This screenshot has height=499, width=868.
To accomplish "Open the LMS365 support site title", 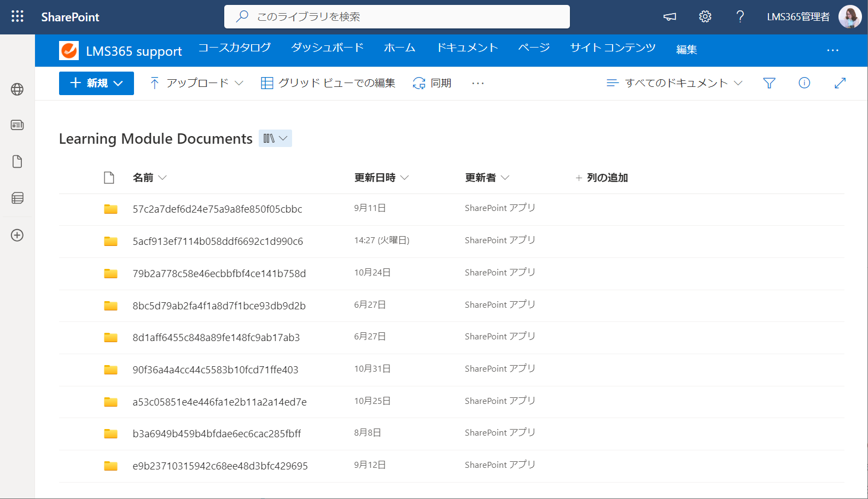I will pos(134,51).
